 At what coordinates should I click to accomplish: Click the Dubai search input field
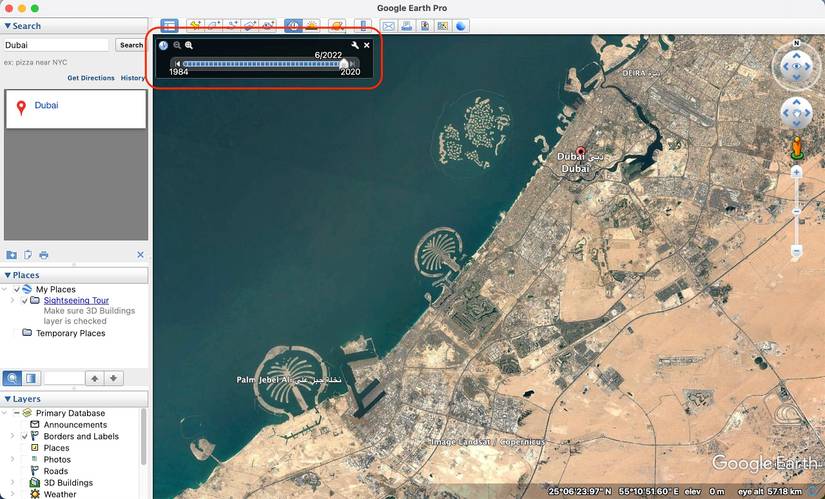[56, 45]
